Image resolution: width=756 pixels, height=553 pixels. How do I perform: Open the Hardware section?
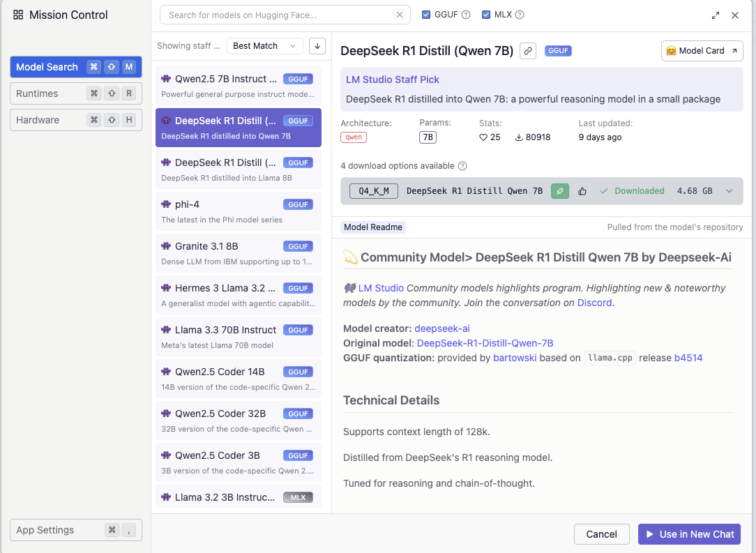(x=76, y=120)
